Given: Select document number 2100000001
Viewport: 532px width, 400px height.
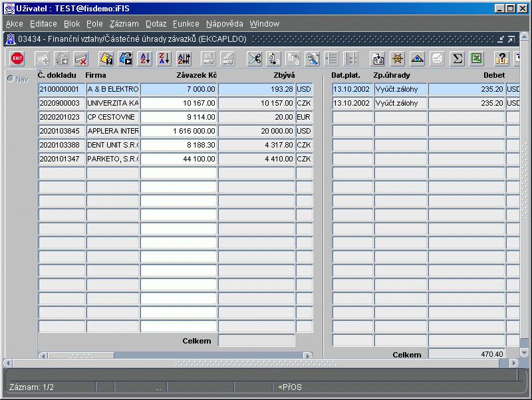Looking at the screenshot, I should [x=61, y=89].
